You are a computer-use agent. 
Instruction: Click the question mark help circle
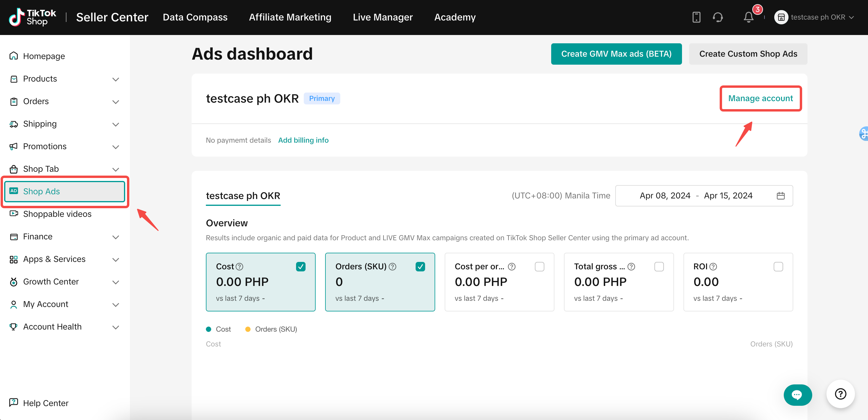[x=840, y=394]
